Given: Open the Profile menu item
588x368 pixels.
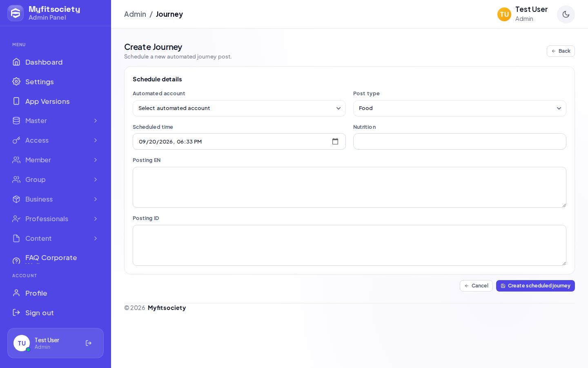Looking at the screenshot, I should [56, 293].
